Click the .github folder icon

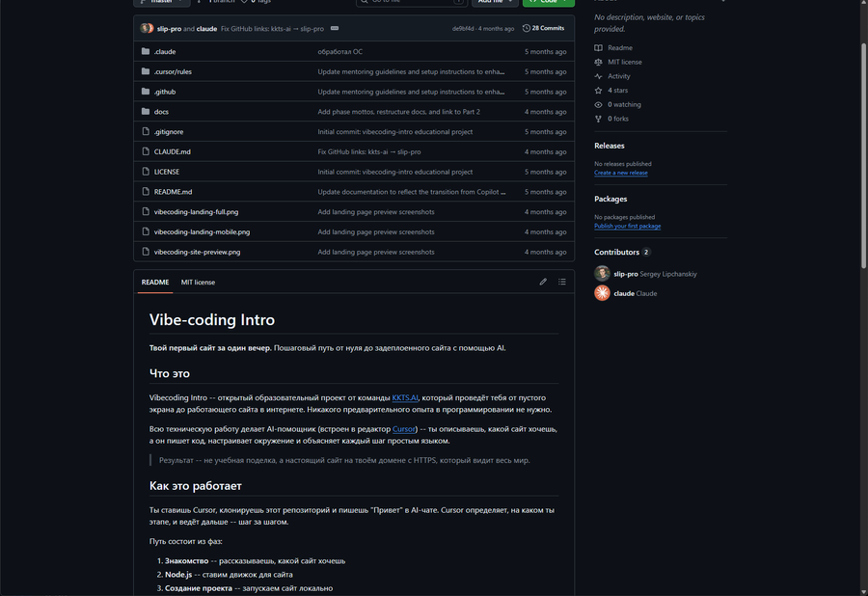pos(146,92)
